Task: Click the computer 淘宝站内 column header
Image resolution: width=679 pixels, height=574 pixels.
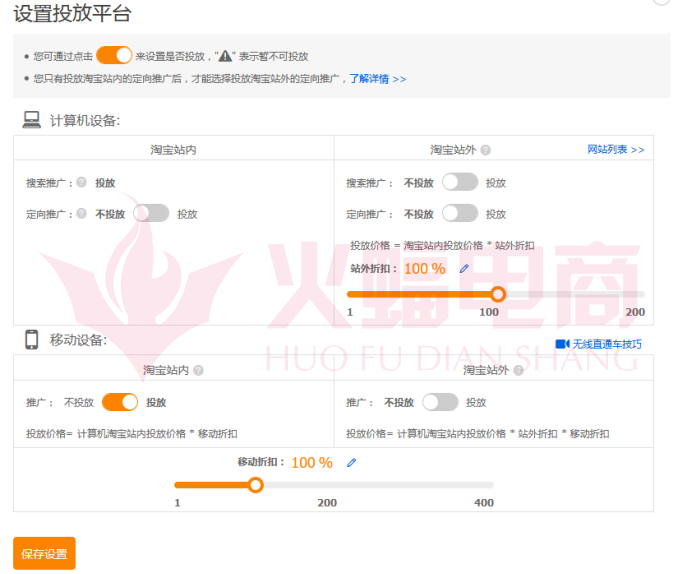Action: click(x=173, y=150)
